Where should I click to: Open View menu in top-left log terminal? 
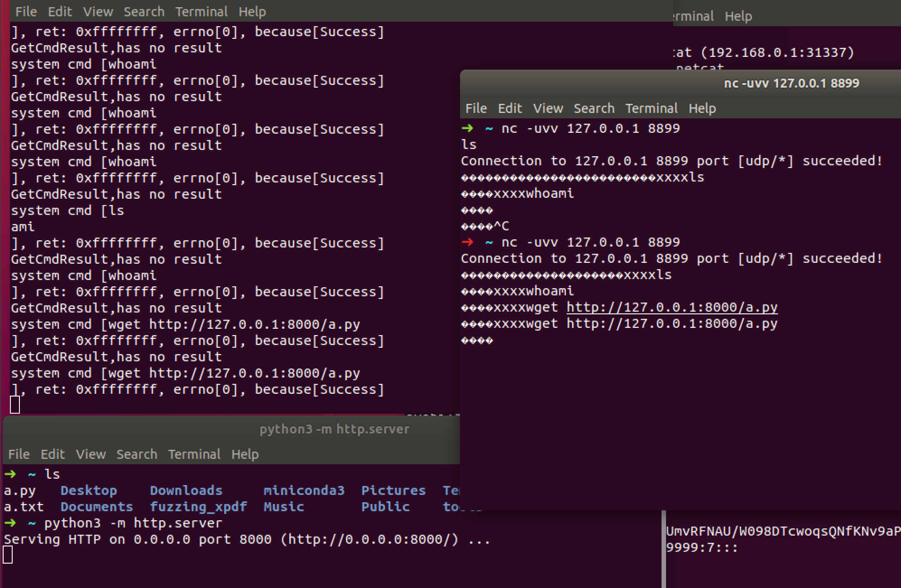coord(98,12)
